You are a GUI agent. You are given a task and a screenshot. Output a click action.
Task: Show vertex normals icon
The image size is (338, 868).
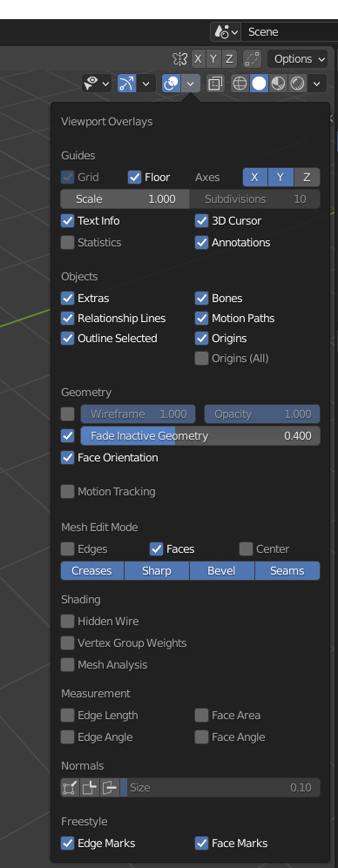point(71,787)
